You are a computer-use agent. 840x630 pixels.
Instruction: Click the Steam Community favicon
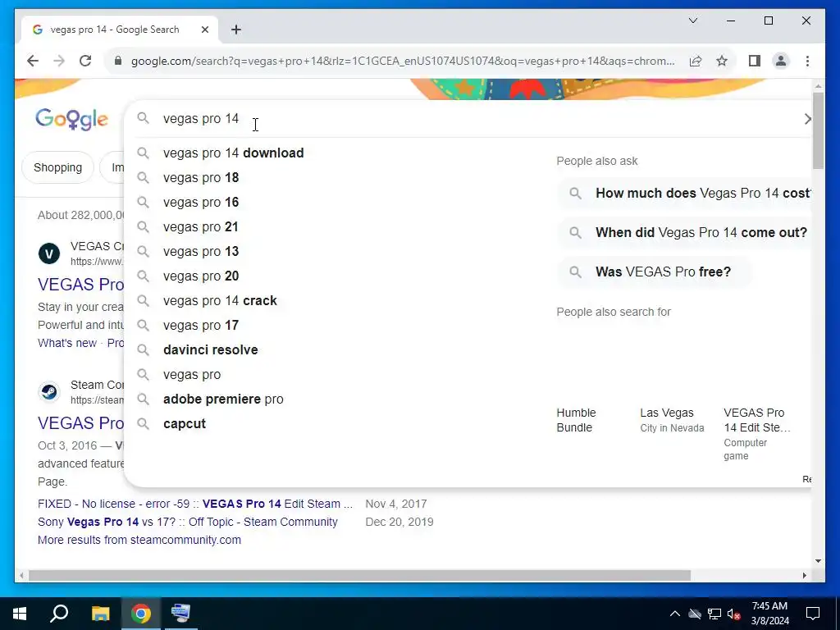point(49,392)
